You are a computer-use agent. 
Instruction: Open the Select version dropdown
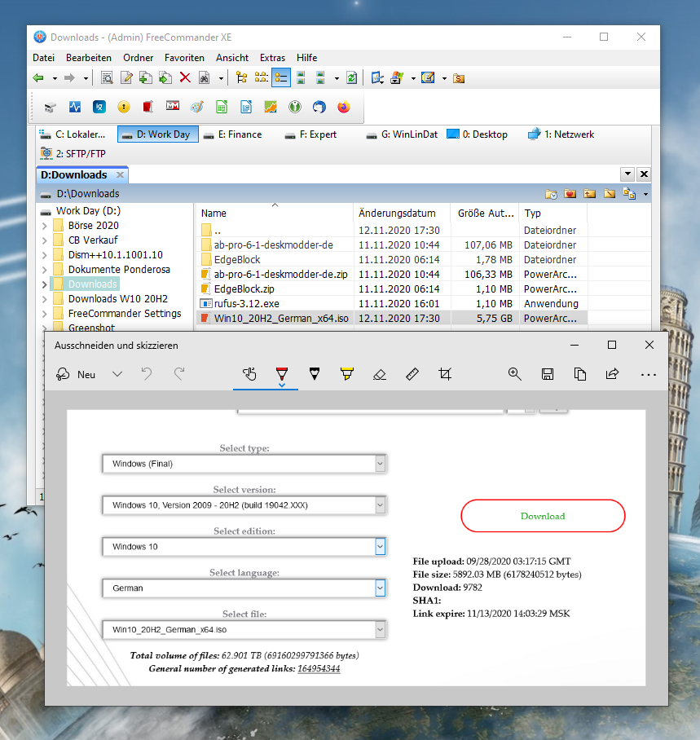244,505
